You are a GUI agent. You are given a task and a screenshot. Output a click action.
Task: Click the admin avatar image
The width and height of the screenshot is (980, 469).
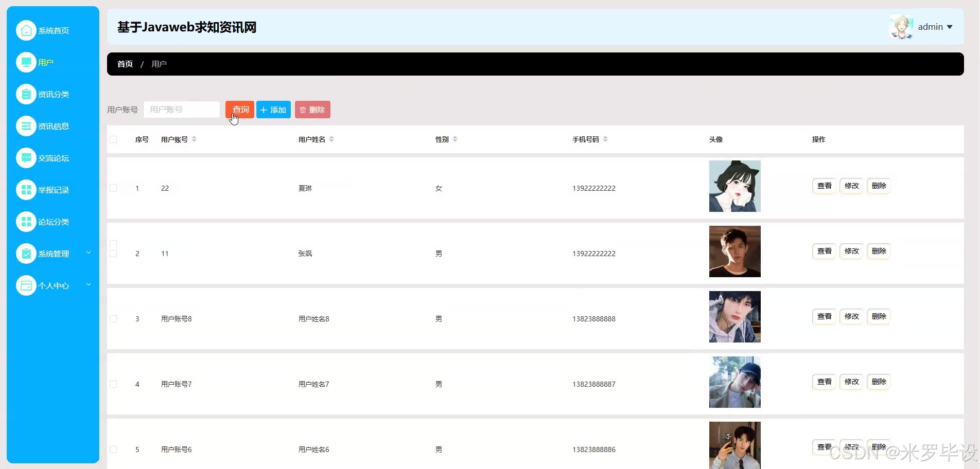click(901, 27)
